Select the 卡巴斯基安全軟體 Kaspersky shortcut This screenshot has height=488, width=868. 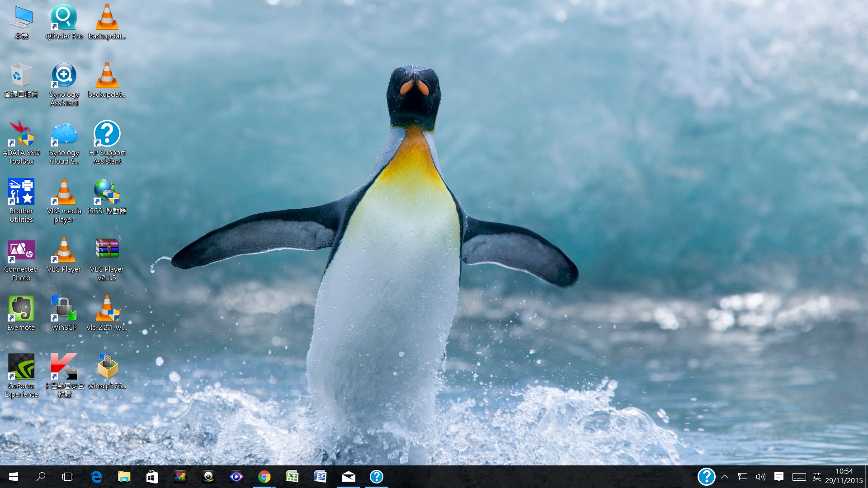(x=64, y=376)
